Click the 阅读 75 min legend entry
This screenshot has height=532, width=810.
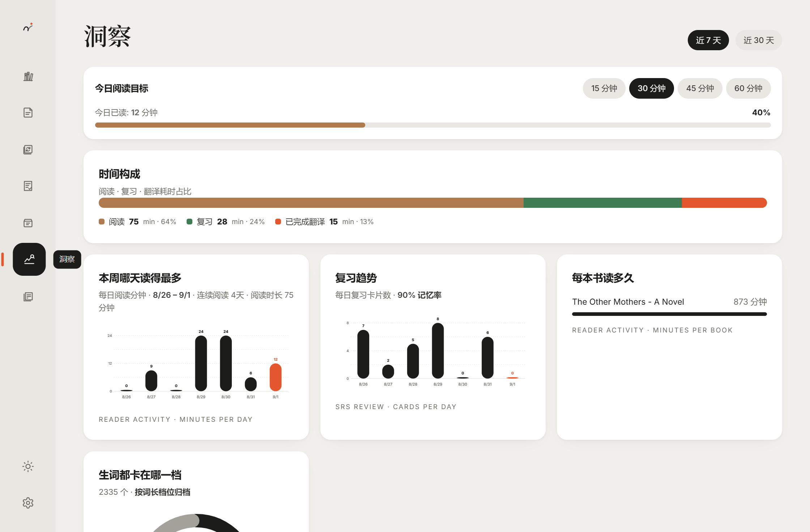tap(137, 222)
